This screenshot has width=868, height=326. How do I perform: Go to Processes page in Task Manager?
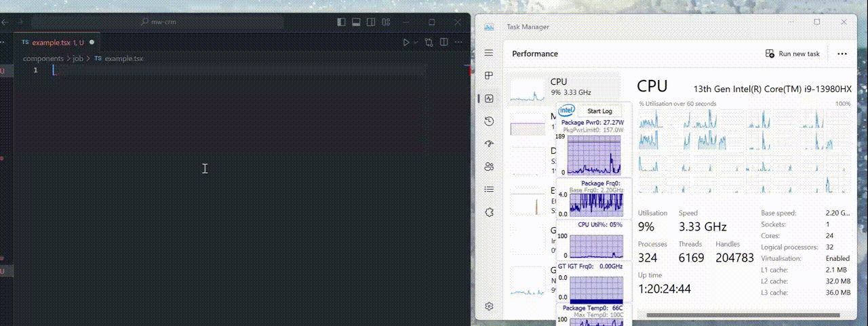(489, 76)
